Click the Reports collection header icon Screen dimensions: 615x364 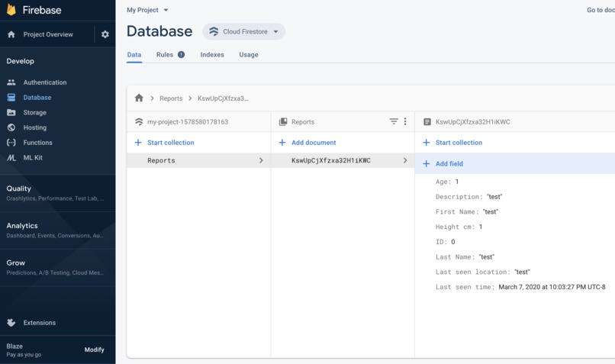[283, 121]
